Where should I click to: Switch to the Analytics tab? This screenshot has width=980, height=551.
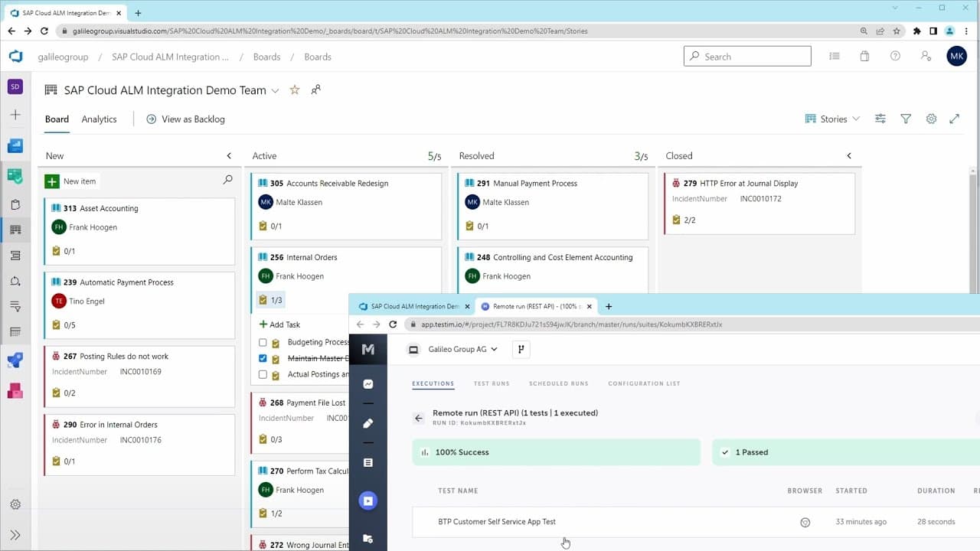[x=100, y=119]
